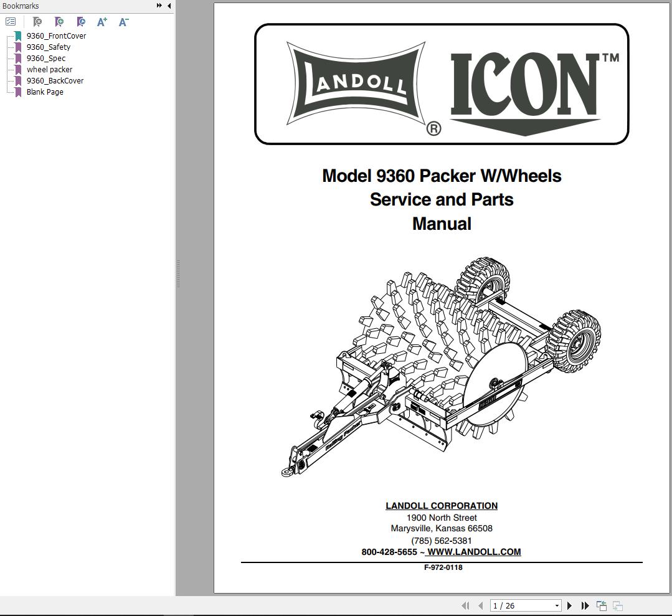Expand the panel options double-arrow menu

159,6
